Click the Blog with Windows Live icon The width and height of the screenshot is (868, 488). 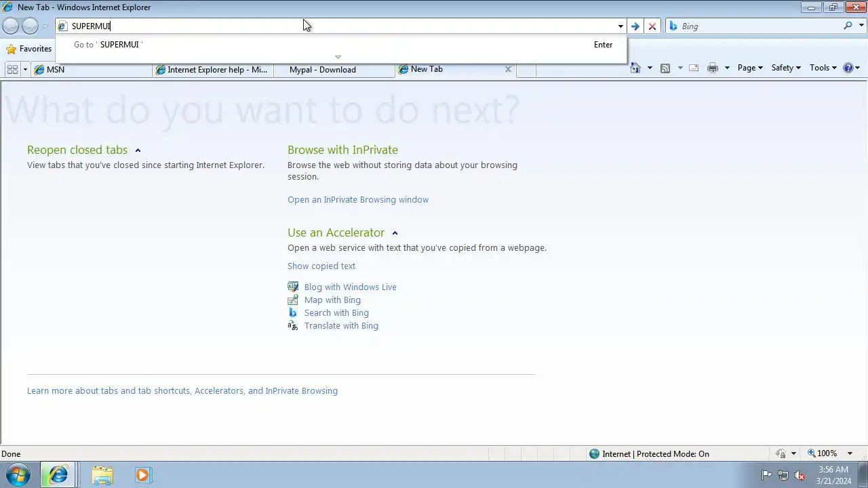coord(293,287)
